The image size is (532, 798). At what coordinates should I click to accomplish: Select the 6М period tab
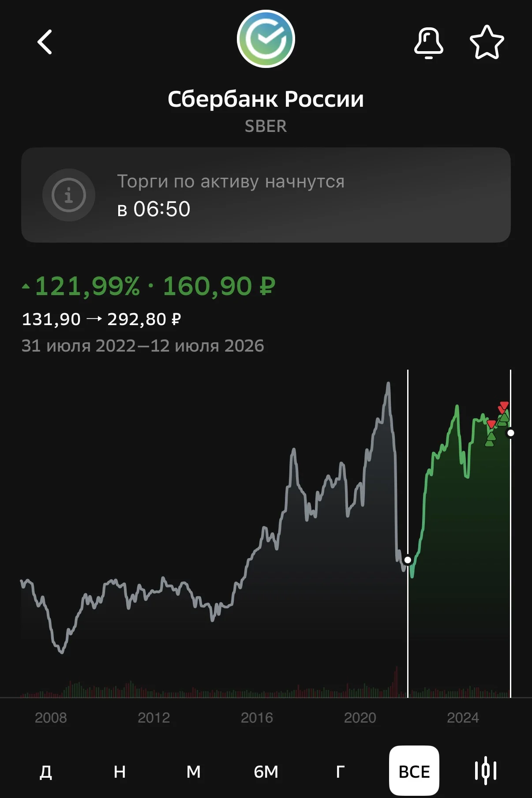266,772
